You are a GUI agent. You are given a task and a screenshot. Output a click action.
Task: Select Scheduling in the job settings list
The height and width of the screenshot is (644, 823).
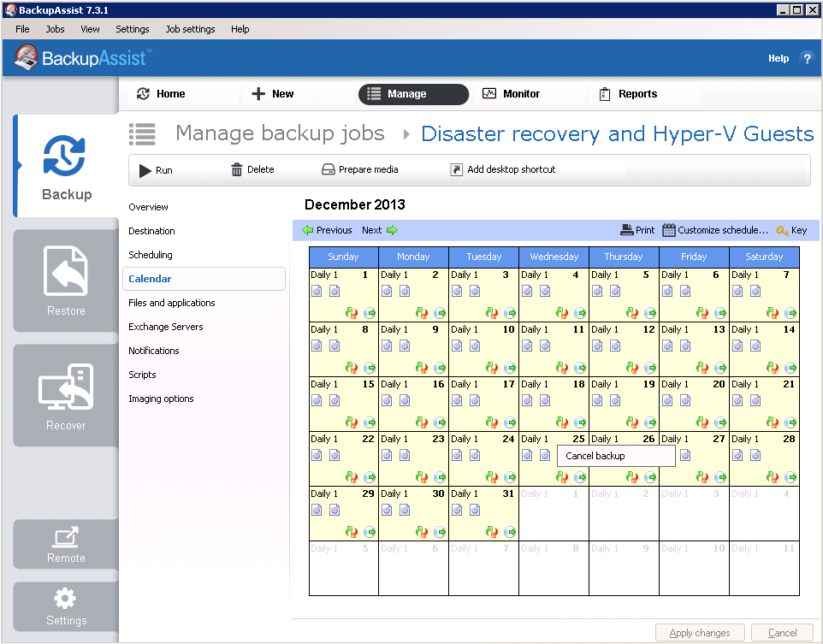pos(151,255)
